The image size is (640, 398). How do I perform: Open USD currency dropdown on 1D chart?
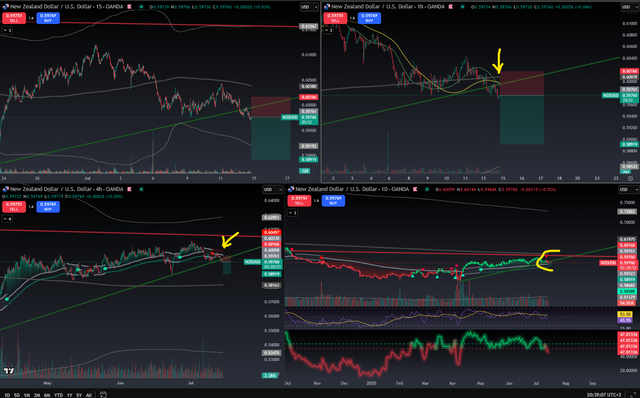pos(630,189)
